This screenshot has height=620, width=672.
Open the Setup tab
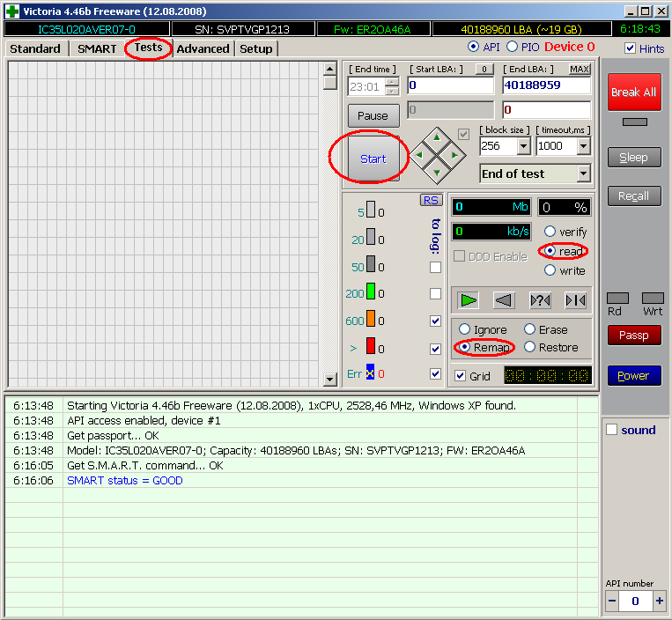coord(256,48)
